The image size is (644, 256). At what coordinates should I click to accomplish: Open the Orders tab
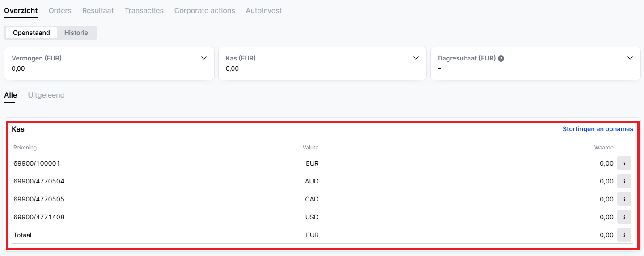coord(60,10)
